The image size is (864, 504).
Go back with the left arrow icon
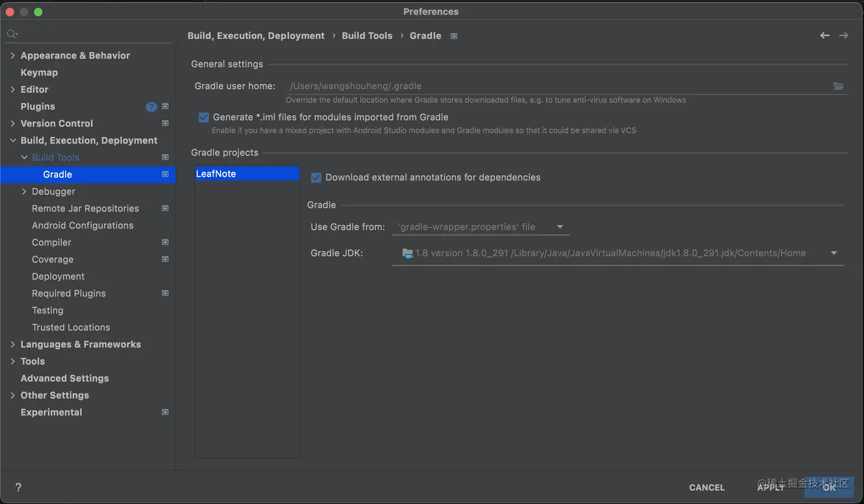[825, 35]
